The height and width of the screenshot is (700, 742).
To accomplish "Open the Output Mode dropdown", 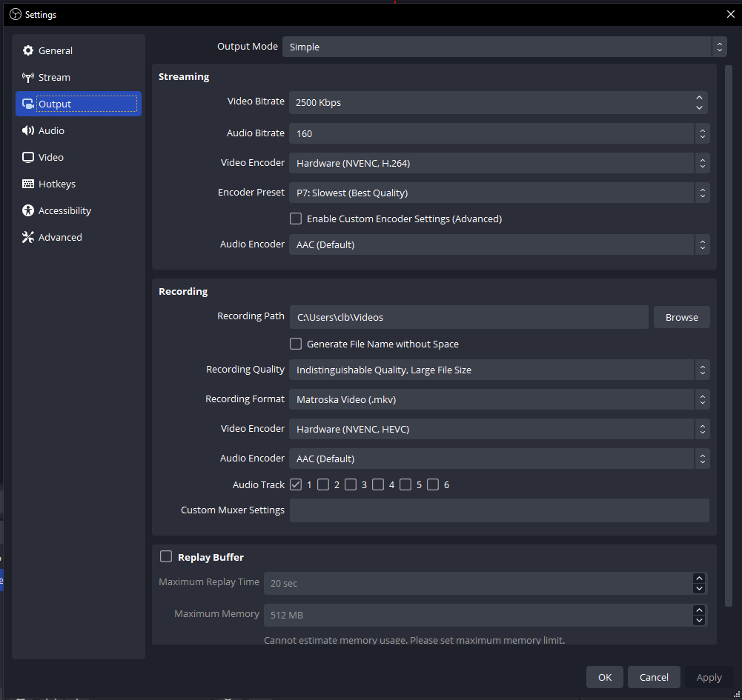I will pyautogui.click(x=504, y=47).
